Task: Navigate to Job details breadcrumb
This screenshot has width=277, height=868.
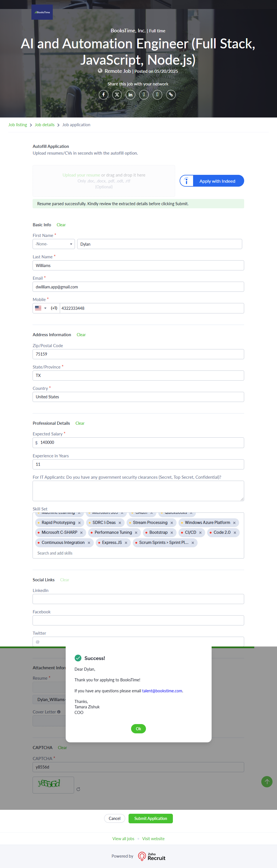Action: point(44,125)
